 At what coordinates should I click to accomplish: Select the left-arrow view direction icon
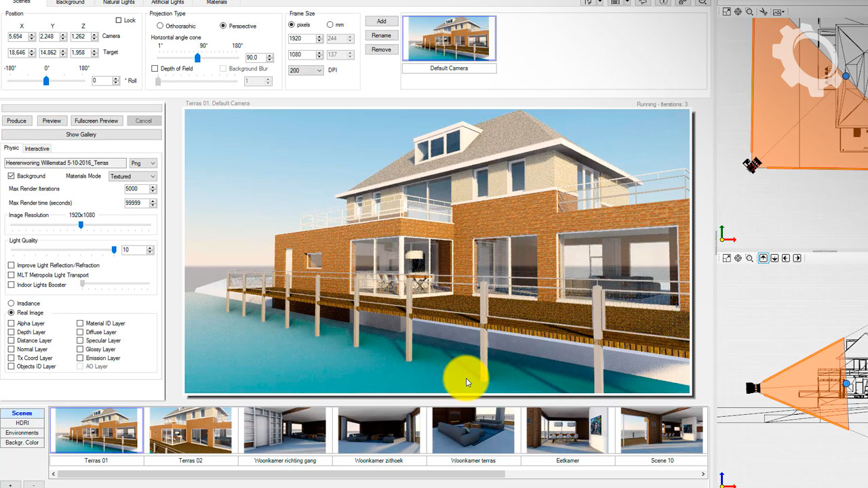coord(786,258)
